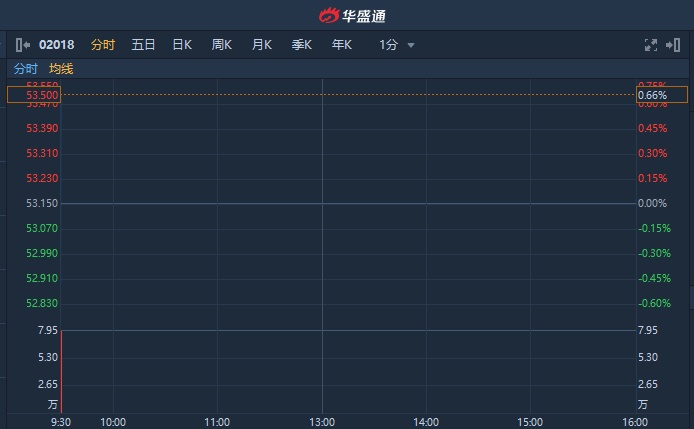Open the 1分 interval dropdown
The height and width of the screenshot is (429, 694).
[396, 45]
